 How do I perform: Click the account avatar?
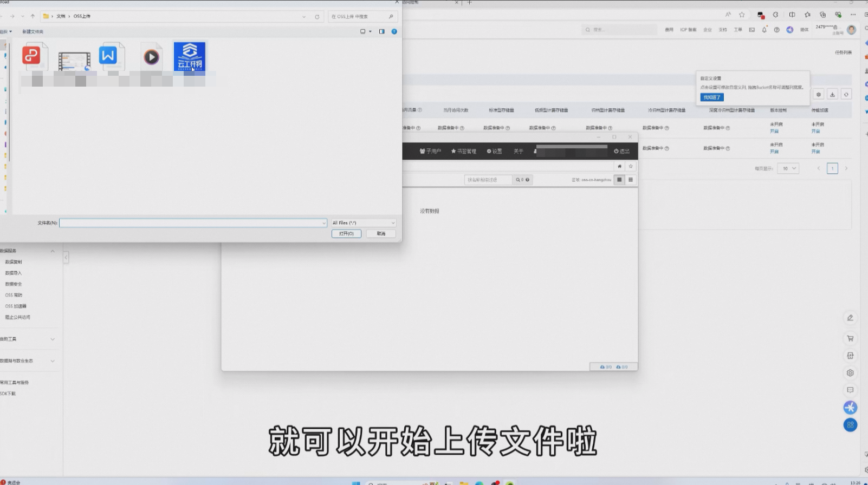click(x=852, y=30)
